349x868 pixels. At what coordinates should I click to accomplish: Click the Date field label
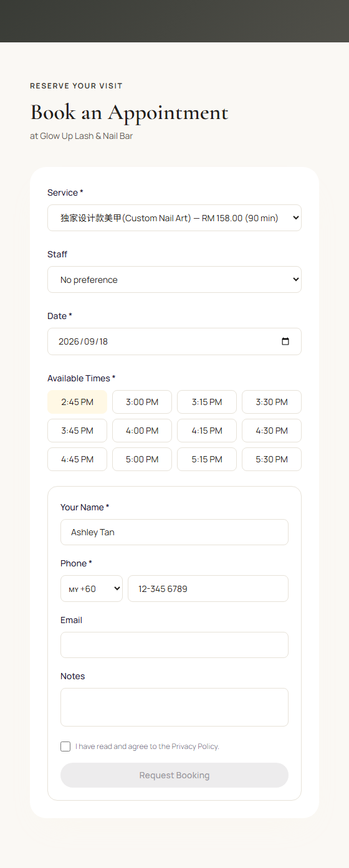coord(60,316)
